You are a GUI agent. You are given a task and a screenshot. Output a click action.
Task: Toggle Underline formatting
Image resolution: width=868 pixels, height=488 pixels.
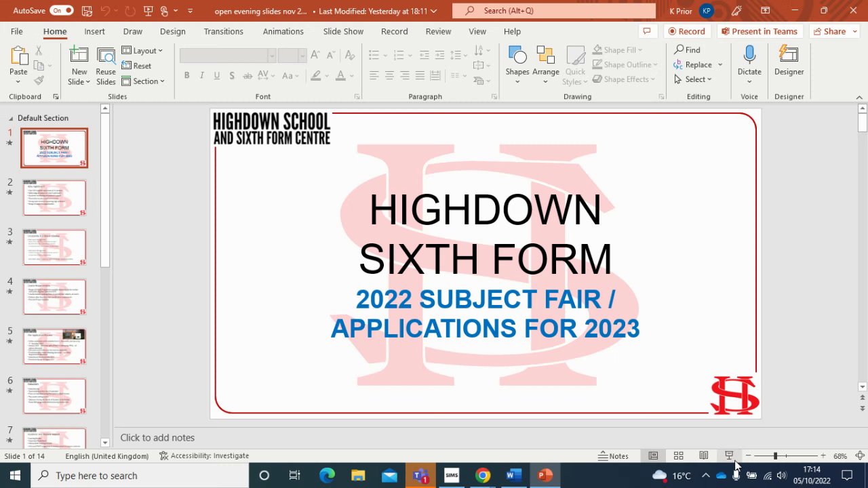tap(216, 75)
